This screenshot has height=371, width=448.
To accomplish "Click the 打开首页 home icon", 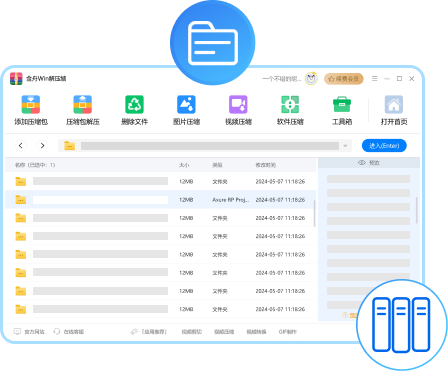I will click(x=394, y=105).
